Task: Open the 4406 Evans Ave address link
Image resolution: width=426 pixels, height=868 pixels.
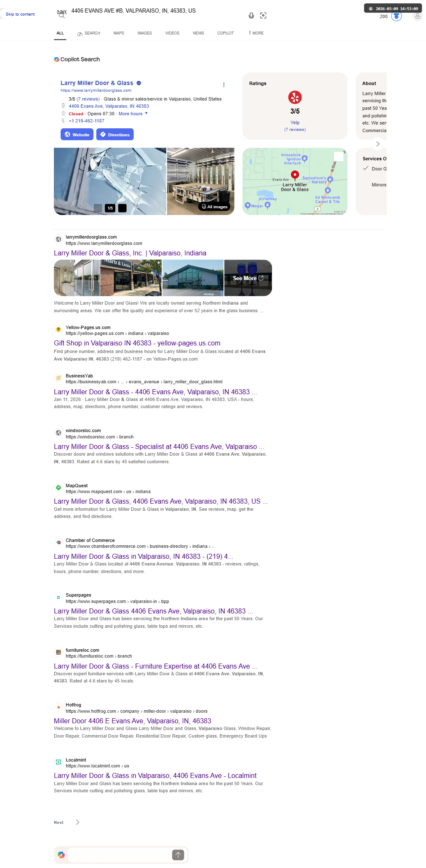Action: pyautogui.click(x=109, y=106)
